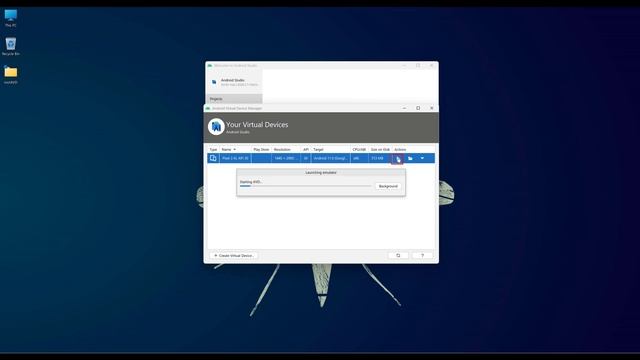The height and width of the screenshot is (360, 640).
Task: Select Projects tab in Welcome window
Action: pyautogui.click(x=234, y=99)
